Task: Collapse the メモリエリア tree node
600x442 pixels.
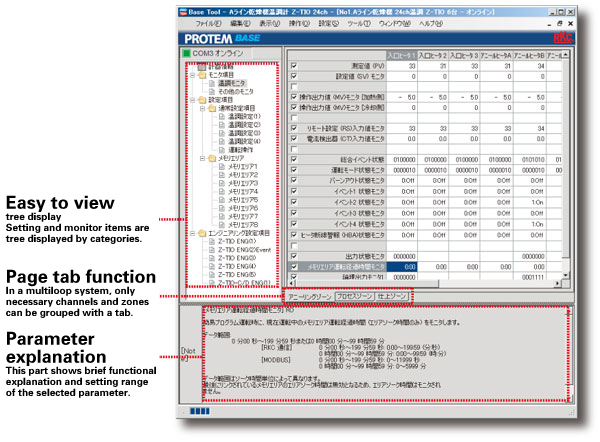Action: click(203, 158)
